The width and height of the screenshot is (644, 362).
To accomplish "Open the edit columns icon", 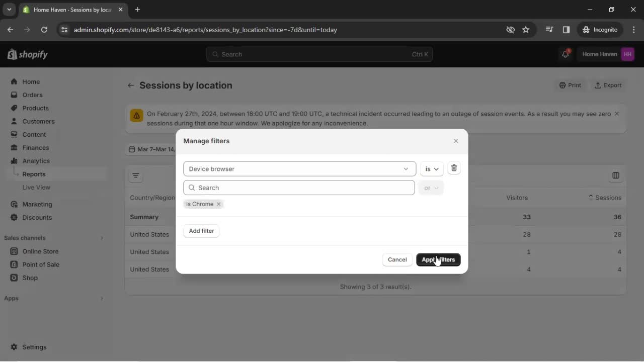I will pos(616,175).
